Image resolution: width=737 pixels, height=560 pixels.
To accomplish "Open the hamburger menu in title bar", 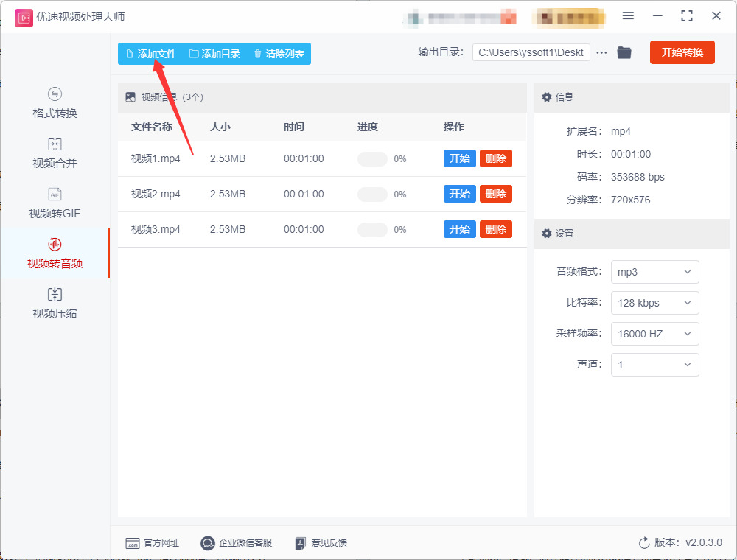I will point(628,16).
